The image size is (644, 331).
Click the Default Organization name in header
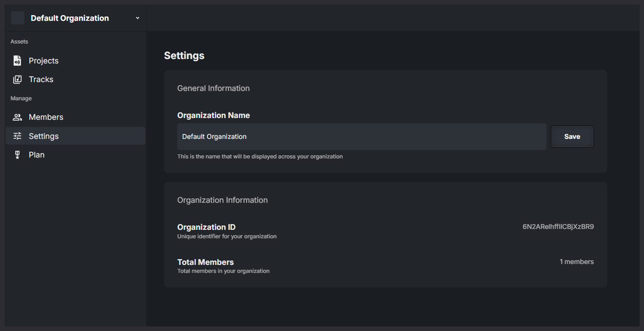pos(70,18)
